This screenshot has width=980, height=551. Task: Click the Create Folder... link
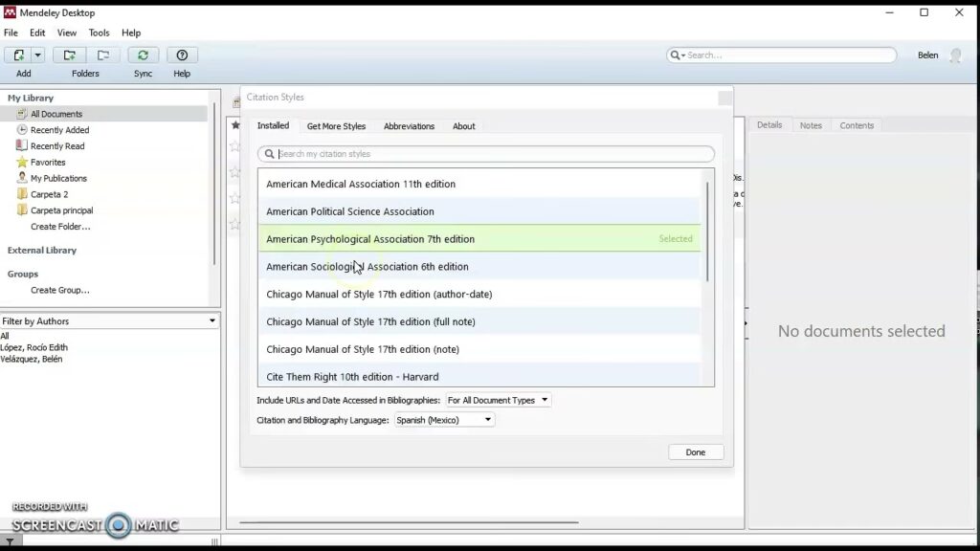tap(60, 227)
